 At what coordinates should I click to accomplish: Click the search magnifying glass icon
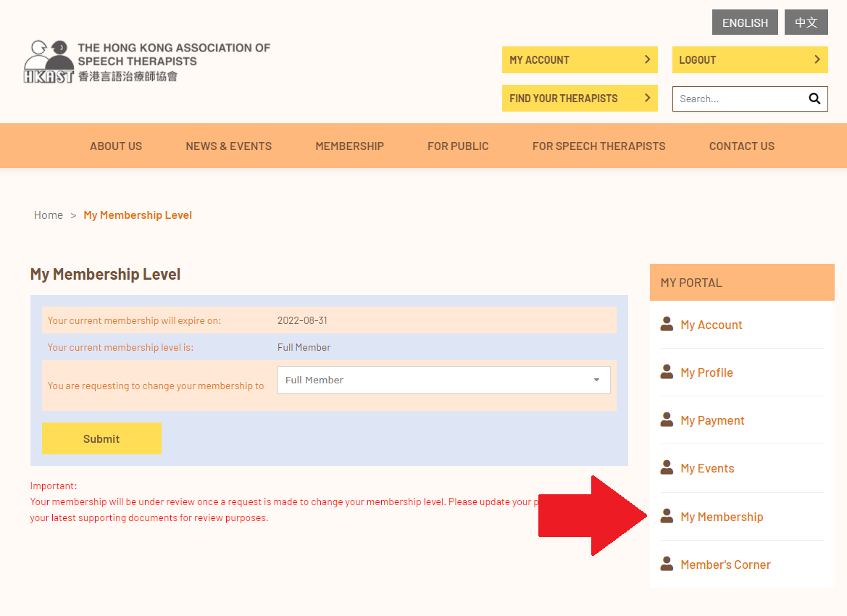coord(814,99)
